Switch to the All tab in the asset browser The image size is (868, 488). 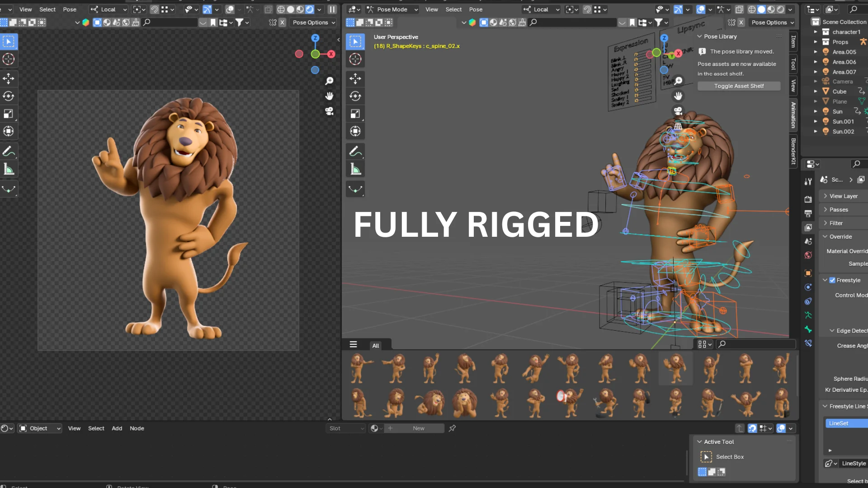point(375,345)
